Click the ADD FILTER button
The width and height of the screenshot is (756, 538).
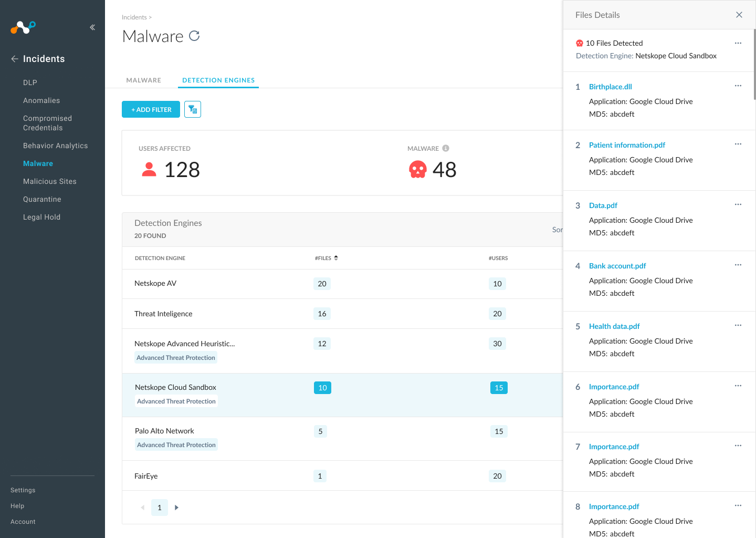[151, 109]
